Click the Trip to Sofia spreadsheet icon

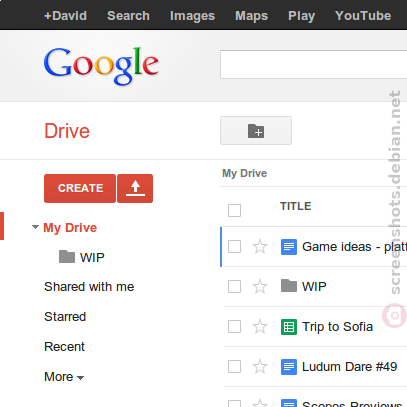point(289,327)
